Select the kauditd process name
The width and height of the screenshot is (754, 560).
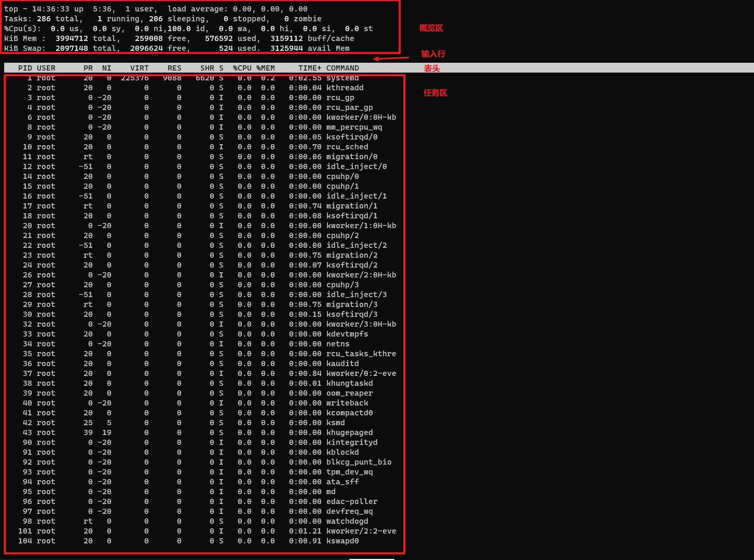342,363
